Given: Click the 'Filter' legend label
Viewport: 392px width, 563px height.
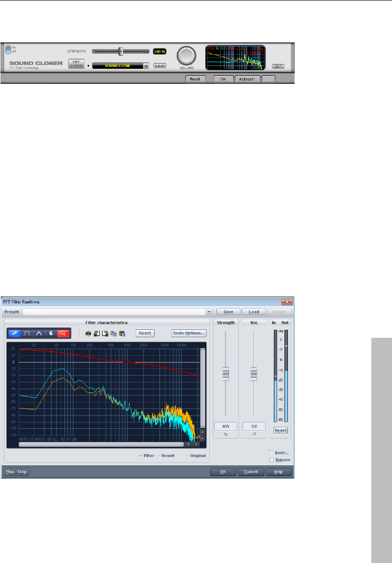Looking at the screenshot, I should tap(149, 456).
